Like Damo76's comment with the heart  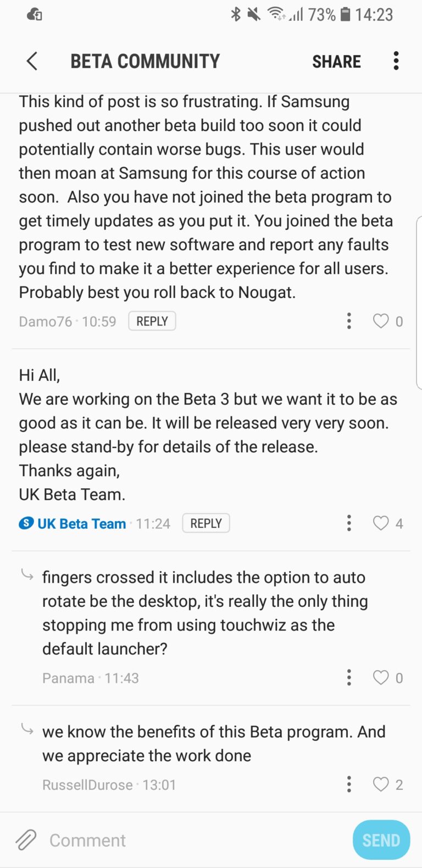click(x=381, y=321)
